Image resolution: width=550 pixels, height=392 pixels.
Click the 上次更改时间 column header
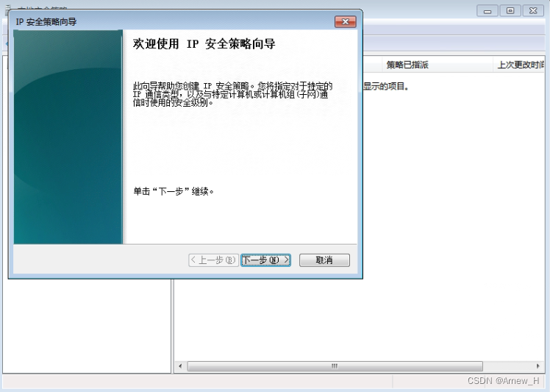[x=519, y=65]
